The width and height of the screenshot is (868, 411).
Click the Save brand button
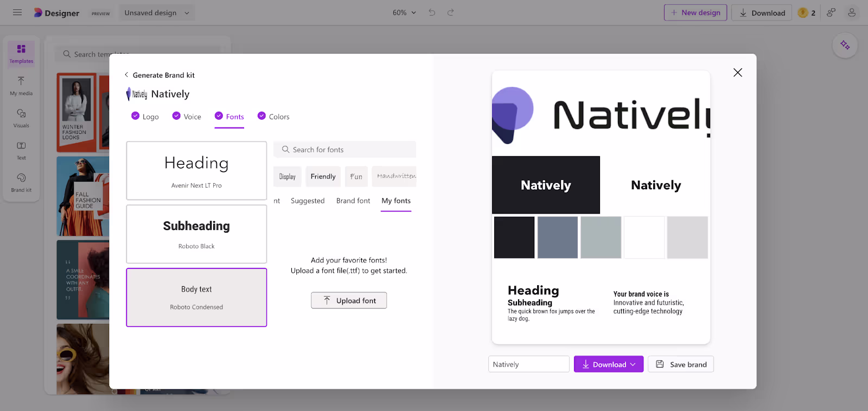(681, 364)
